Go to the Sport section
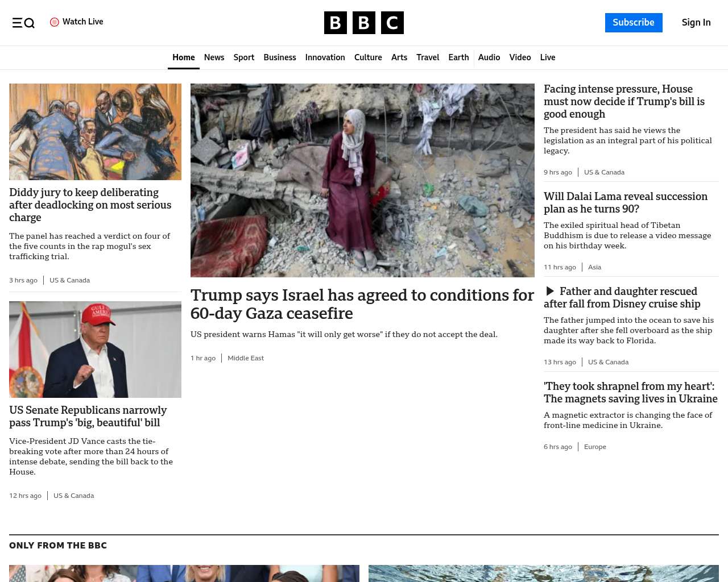 tap(244, 57)
